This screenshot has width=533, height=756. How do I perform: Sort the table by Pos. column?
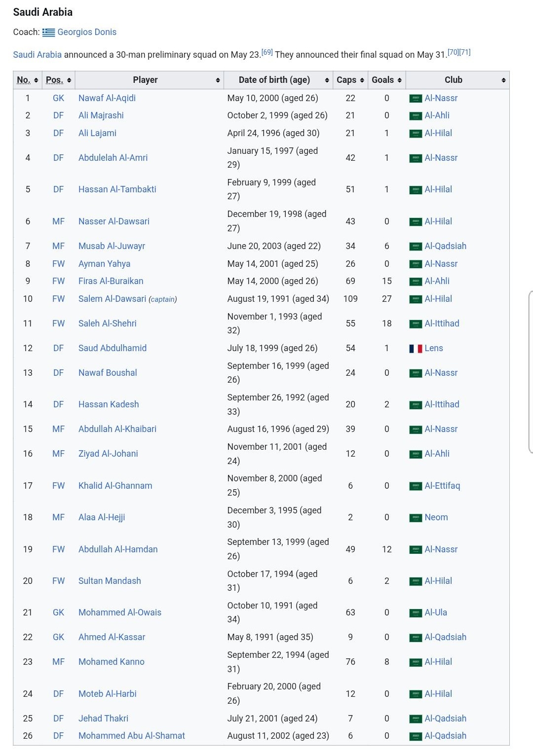pyautogui.click(x=58, y=80)
